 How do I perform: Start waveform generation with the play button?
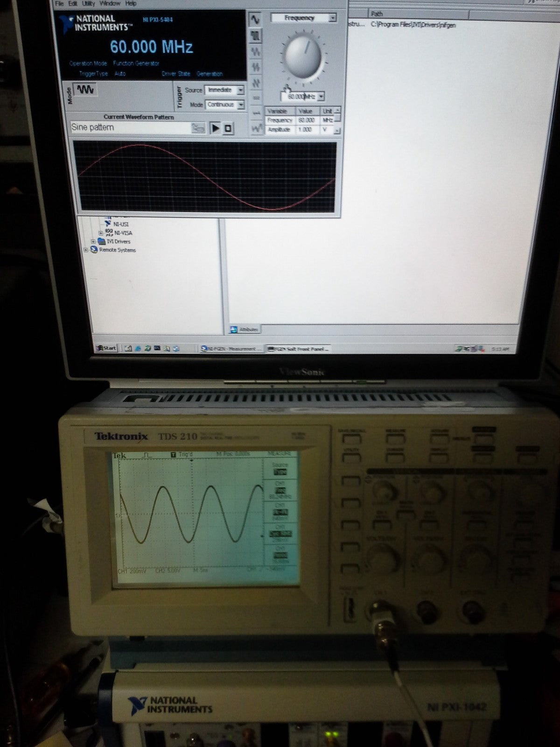pos(215,128)
